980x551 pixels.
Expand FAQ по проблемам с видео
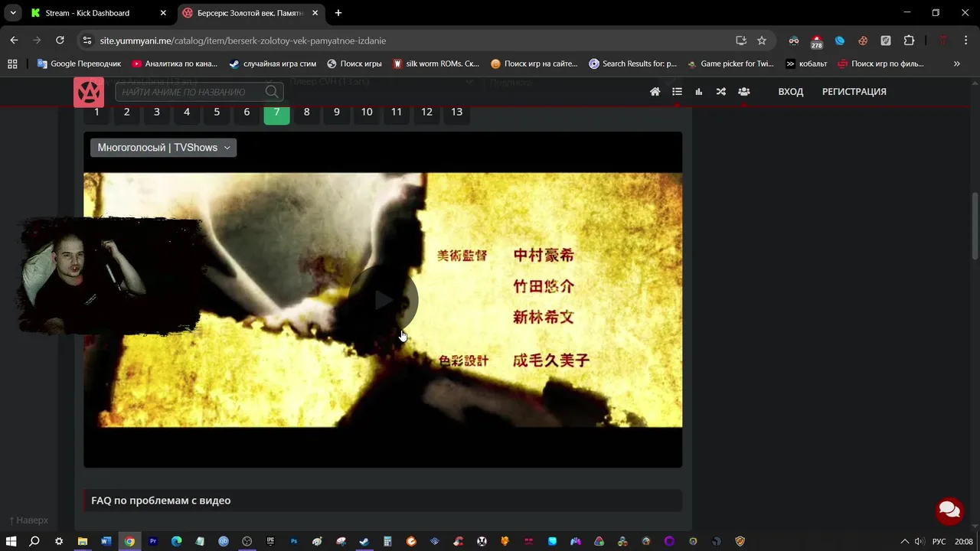click(383, 500)
